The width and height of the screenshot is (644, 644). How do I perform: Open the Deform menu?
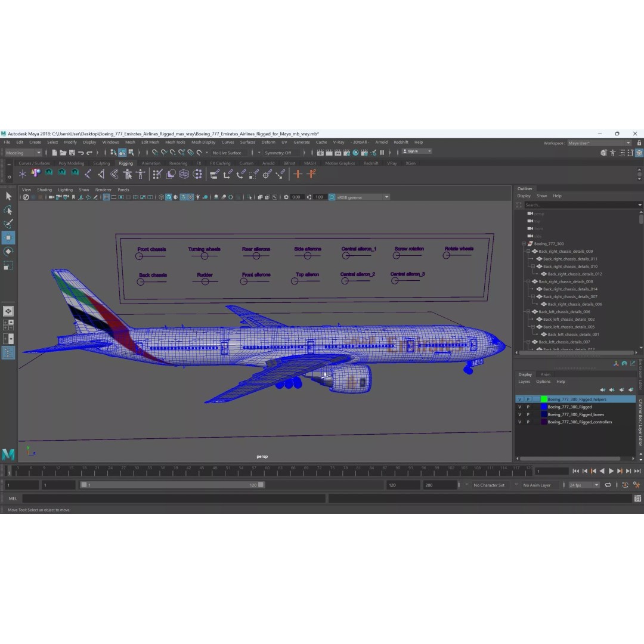point(268,142)
